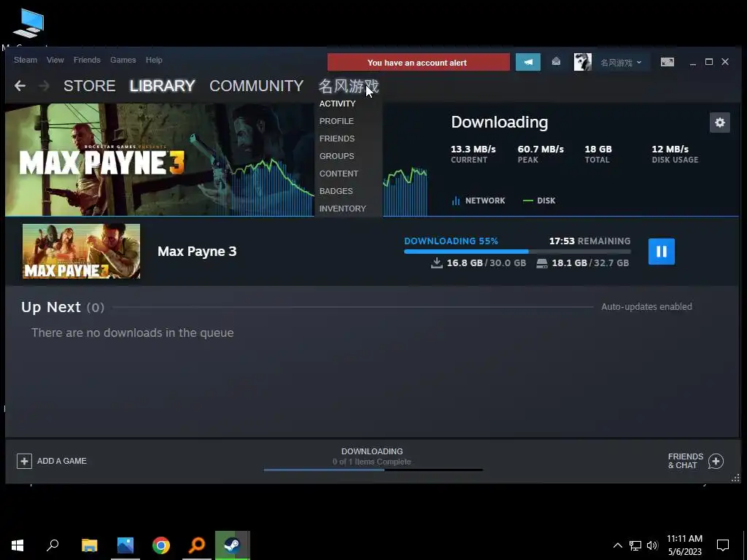Click '60.7 MB/s' peak speed value
The width and height of the screenshot is (747, 560).
(x=541, y=149)
